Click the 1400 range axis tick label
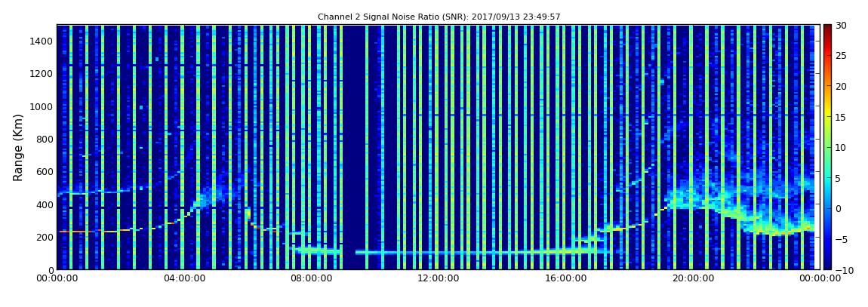 [x=42, y=41]
